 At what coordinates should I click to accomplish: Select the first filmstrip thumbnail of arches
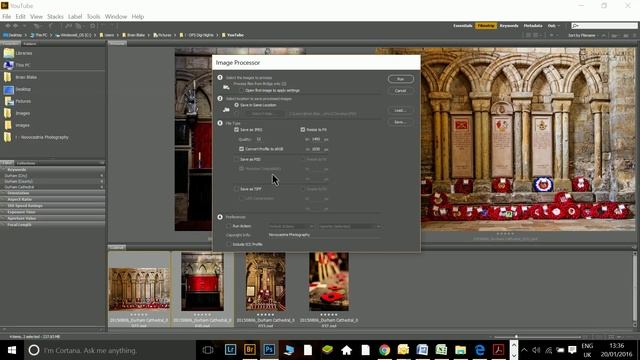tap(139, 289)
